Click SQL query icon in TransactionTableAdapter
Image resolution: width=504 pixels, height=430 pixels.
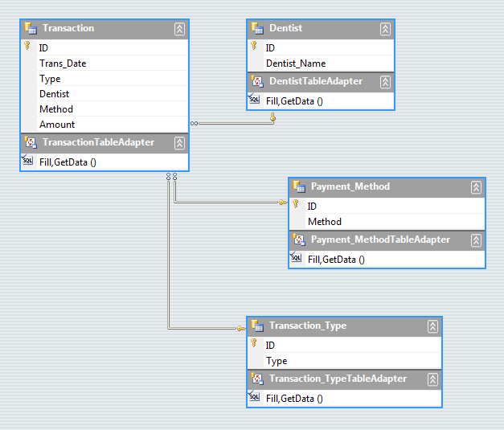pos(27,160)
